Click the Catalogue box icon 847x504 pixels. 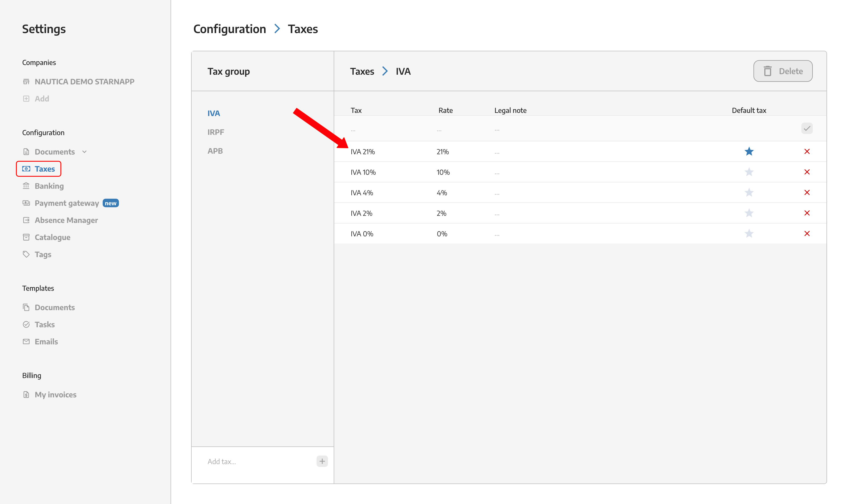[26, 237]
